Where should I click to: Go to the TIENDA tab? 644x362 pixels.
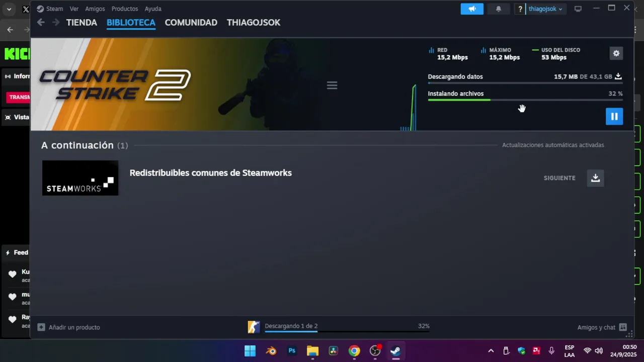(82, 23)
